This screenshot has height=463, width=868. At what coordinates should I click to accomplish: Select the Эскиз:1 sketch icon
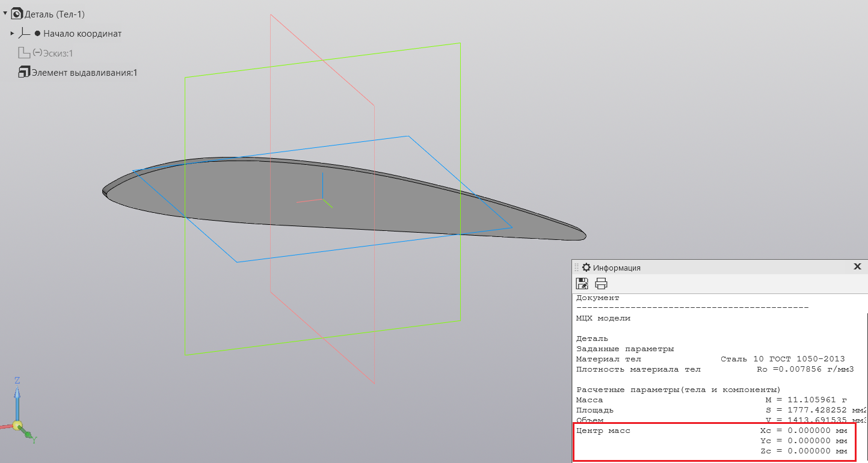(x=24, y=53)
